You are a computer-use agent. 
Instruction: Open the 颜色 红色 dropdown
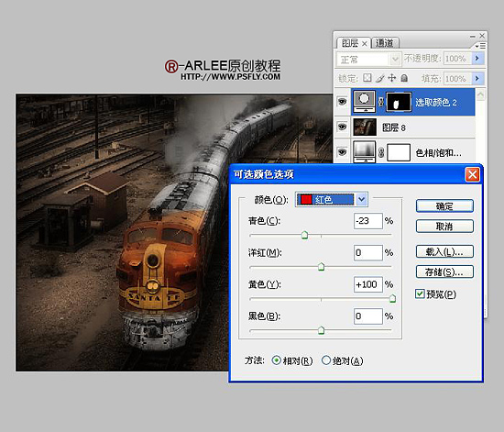pos(332,199)
